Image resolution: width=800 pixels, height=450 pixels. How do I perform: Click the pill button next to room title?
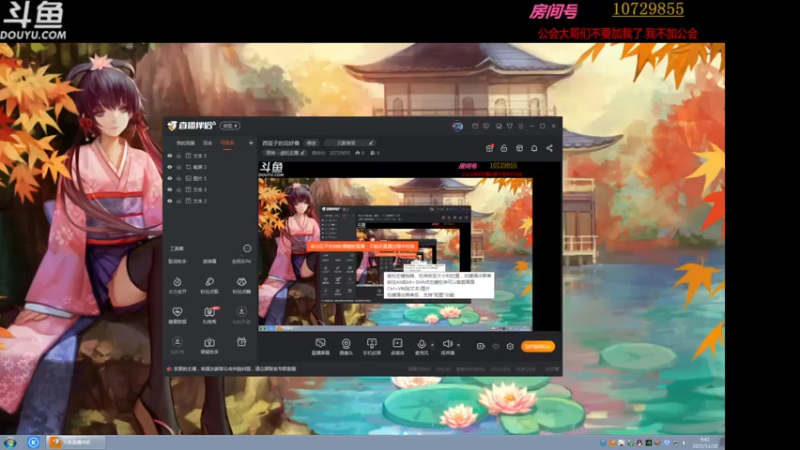point(311,143)
